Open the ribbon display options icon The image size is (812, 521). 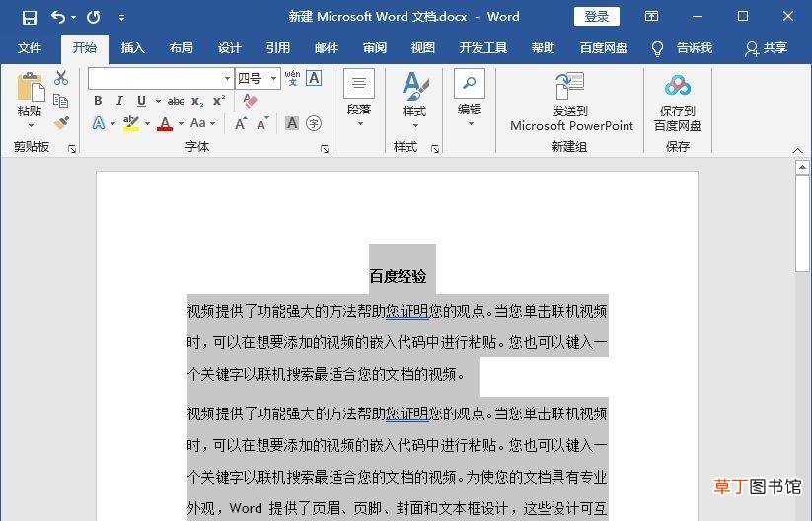(x=651, y=17)
